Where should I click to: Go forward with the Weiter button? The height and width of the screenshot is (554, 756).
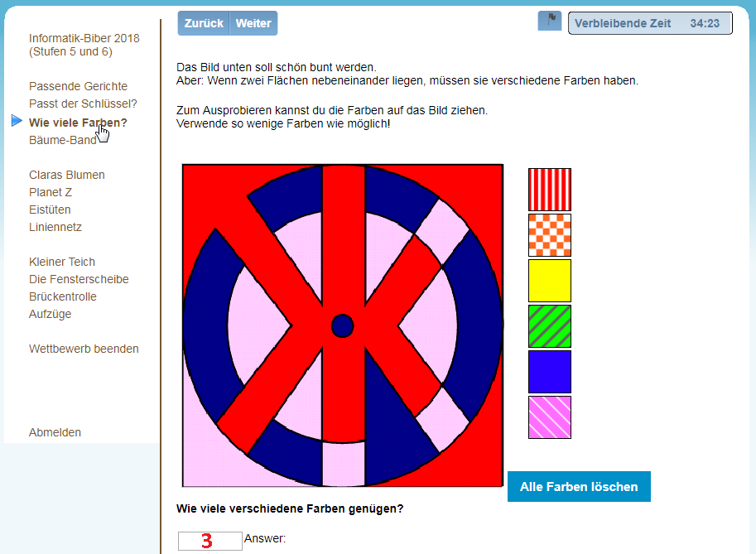(x=253, y=23)
